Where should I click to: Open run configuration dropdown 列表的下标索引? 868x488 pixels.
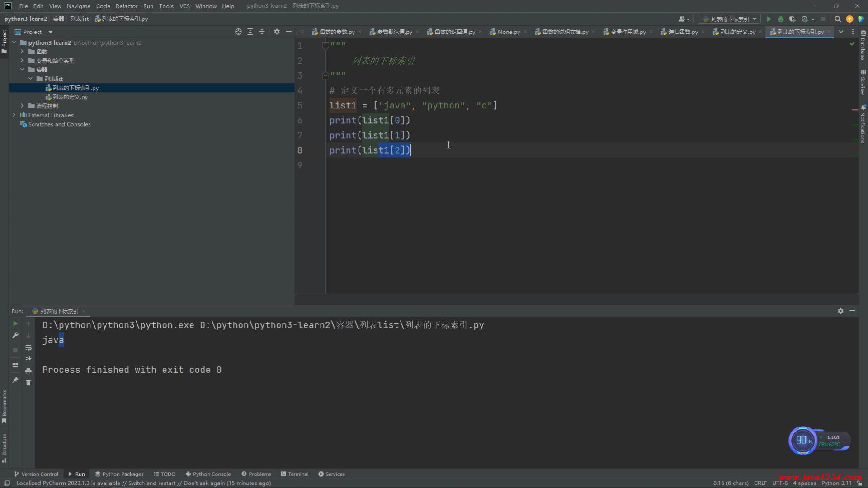click(730, 19)
